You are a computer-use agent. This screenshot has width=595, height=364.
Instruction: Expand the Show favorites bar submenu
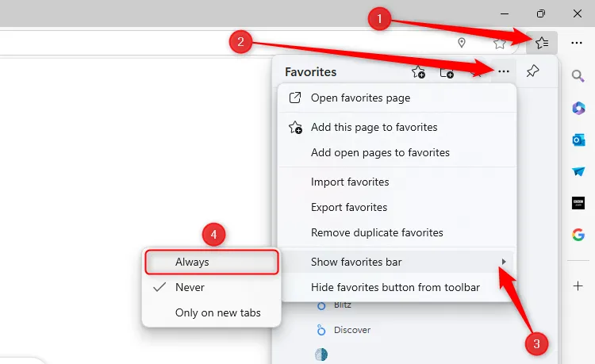pyautogui.click(x=397, y=261)
